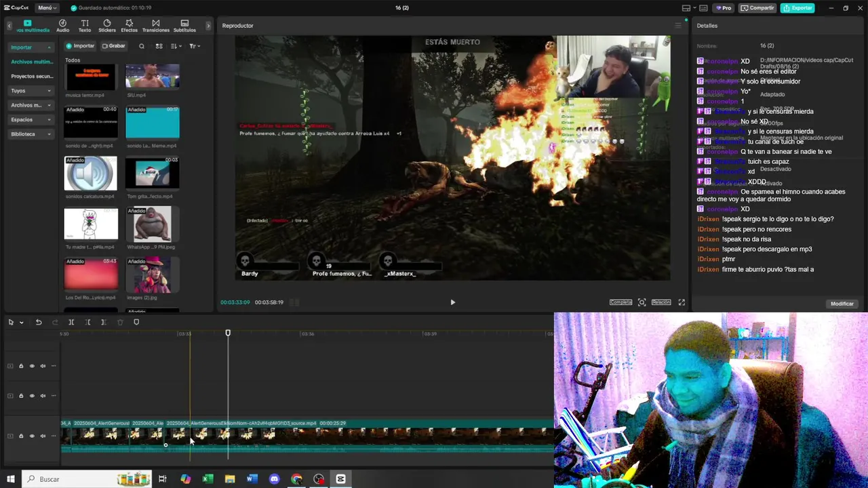
Task: Mute the main video track
Action: [43, 436]
